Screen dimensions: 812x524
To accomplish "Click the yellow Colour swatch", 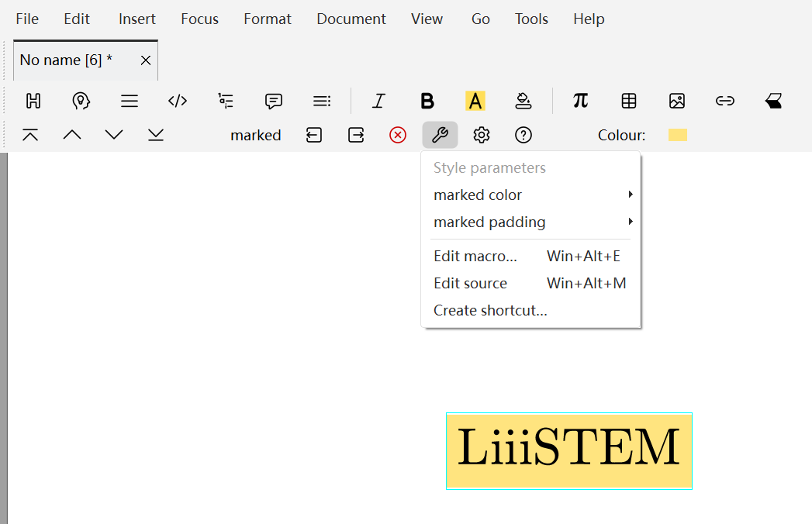I will [x=677, y=135].
